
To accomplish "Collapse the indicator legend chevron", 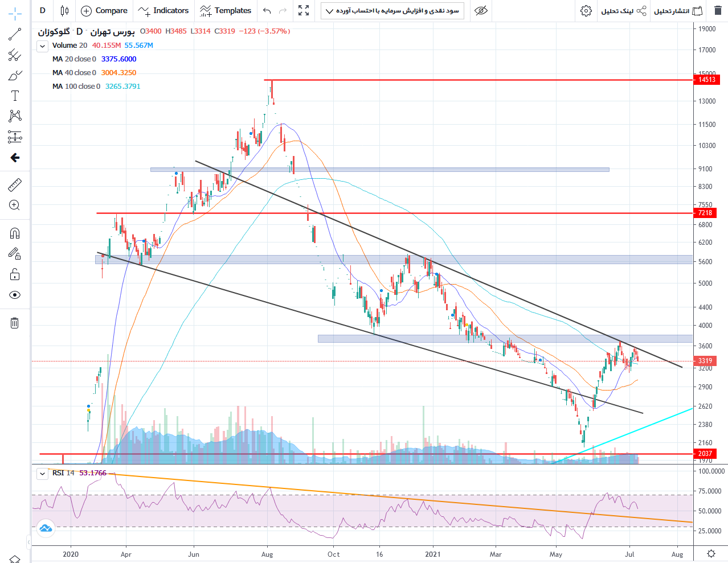I will tap(42, 46).
